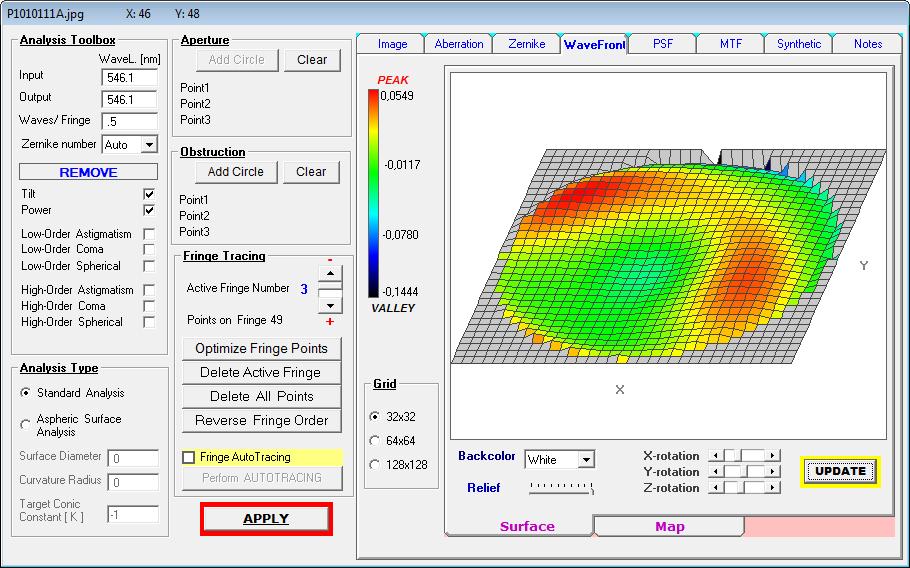
Task: Click the Waves/Fringe input field
Action: 129,121
